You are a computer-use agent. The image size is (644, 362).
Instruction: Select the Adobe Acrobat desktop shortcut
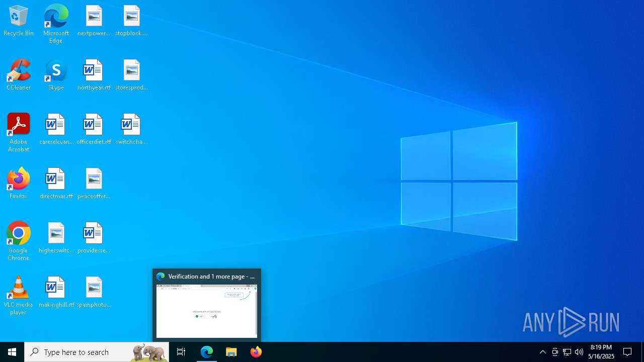19,133
